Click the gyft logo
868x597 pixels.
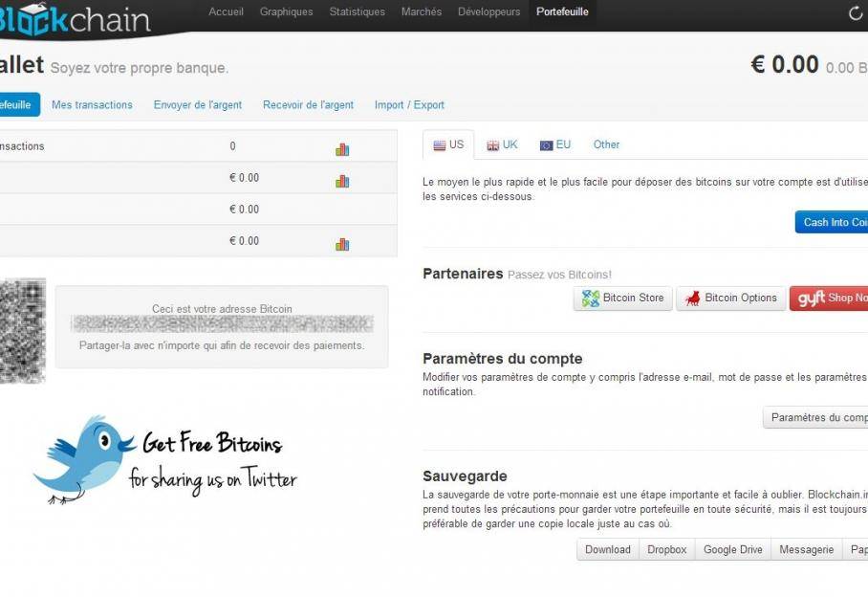(x=812, y=298)
